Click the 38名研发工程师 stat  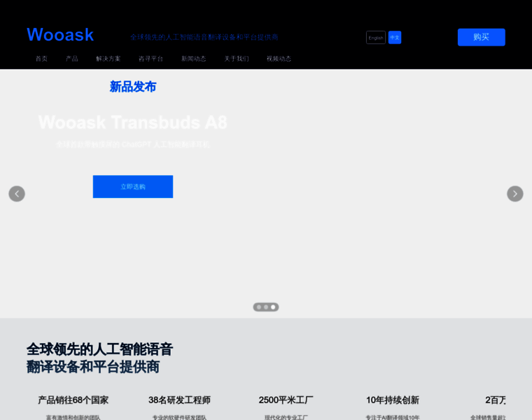click(179, 400)
